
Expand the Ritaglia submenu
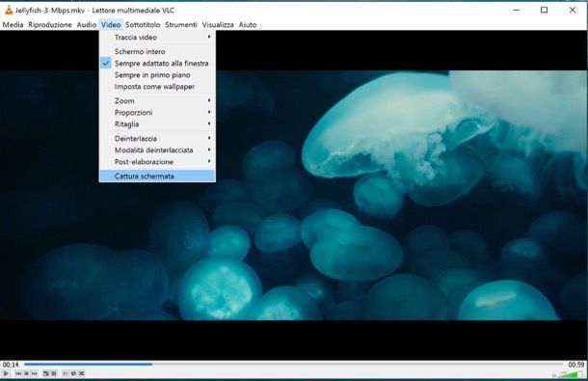[x=157, y=123]
